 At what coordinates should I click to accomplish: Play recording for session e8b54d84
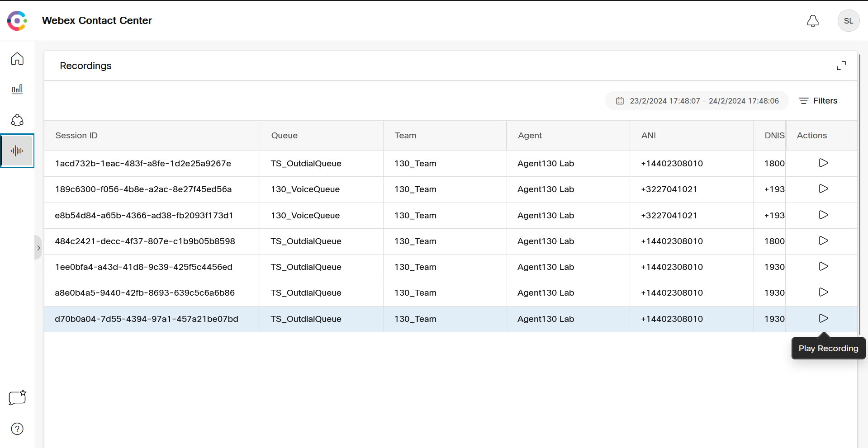tap(823, 215)
